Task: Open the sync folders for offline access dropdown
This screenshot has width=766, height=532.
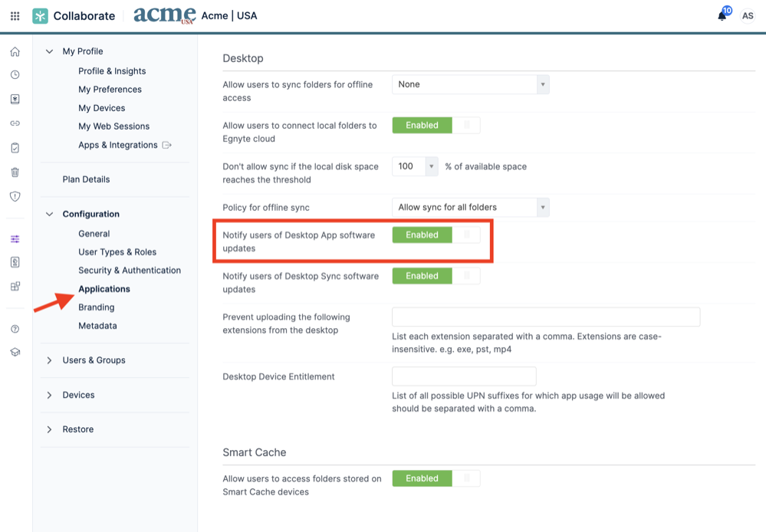Action: click(x=471, y=84)
